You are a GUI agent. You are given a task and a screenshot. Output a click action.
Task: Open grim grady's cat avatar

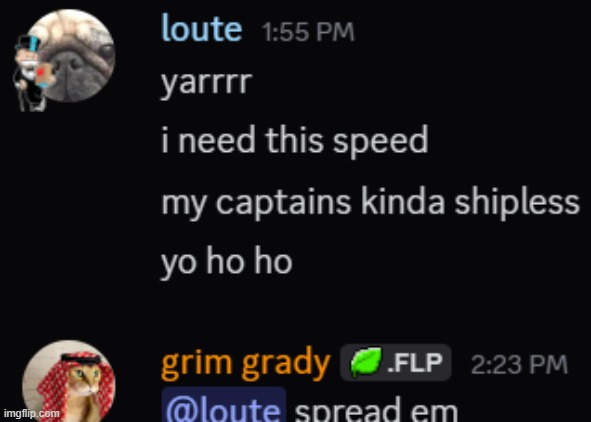point(69,381)
